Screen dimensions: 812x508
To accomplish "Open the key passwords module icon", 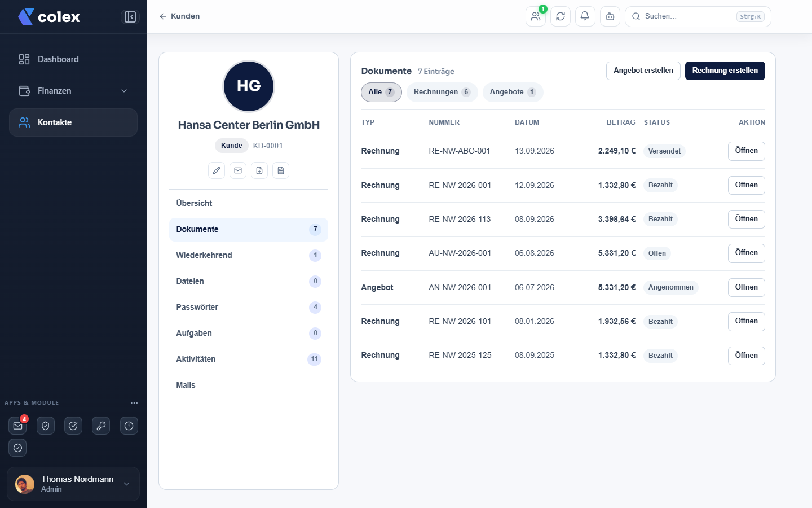I will pos(101,426).
